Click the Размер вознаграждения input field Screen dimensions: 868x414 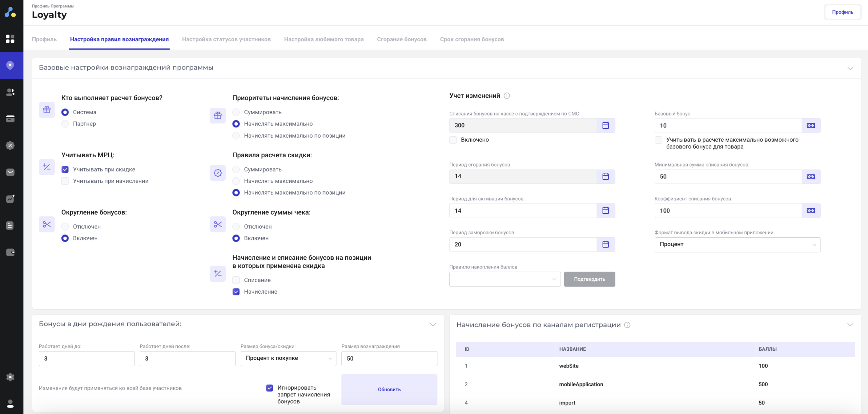[389, 359]
